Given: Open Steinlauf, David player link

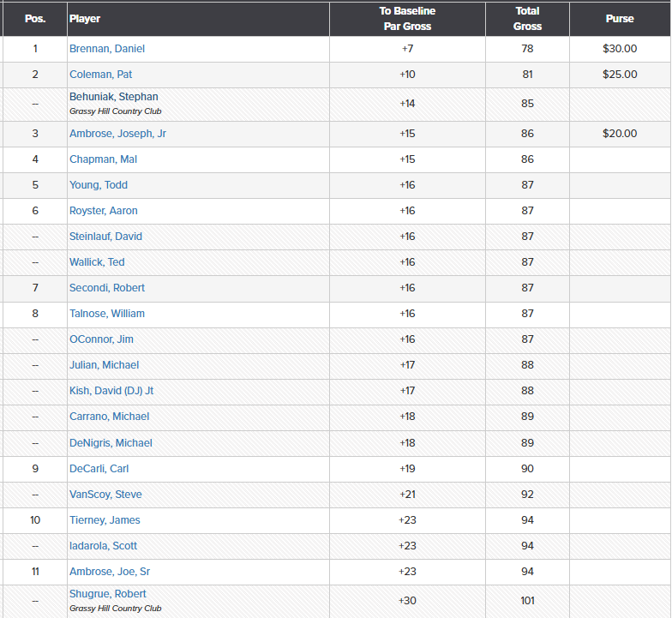Looking at the screenshot, I should point(105,237).
